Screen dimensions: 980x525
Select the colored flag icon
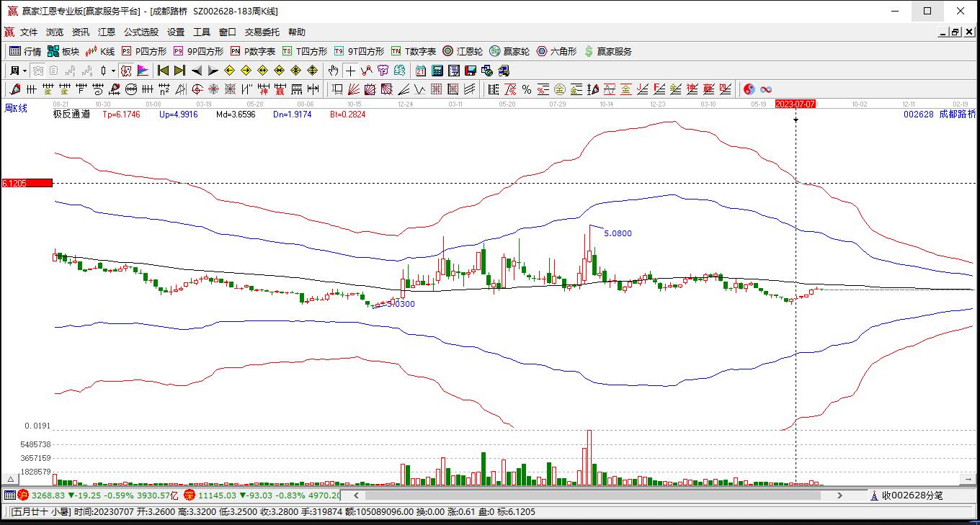click(142, 71)
